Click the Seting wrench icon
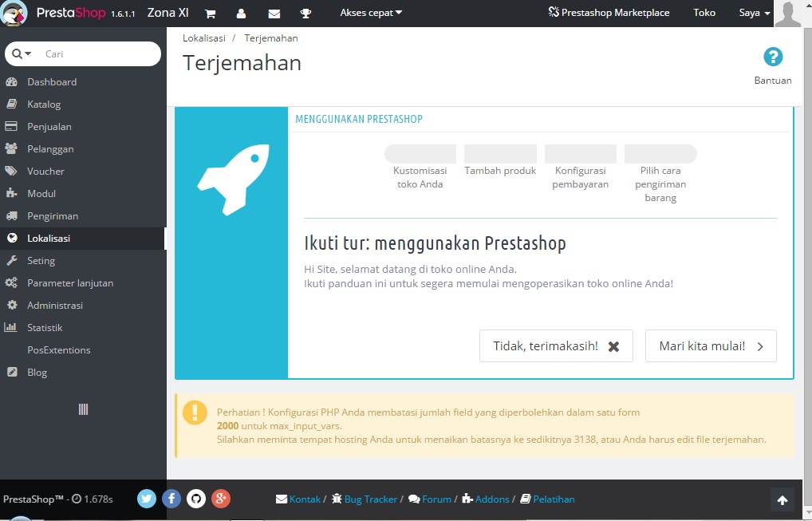The image size is (812, 521). tap(11, 260)
